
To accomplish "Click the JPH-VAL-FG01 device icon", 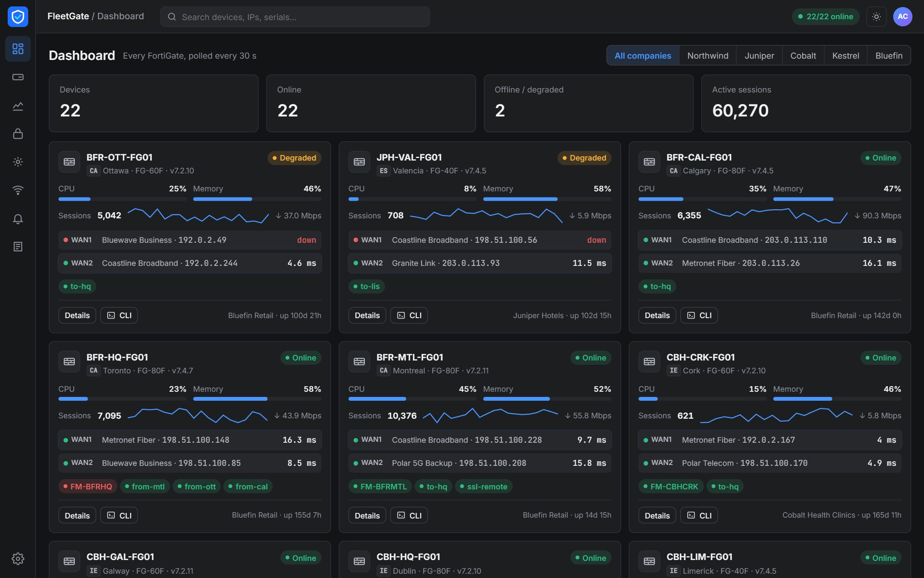I will click(359, 162).
